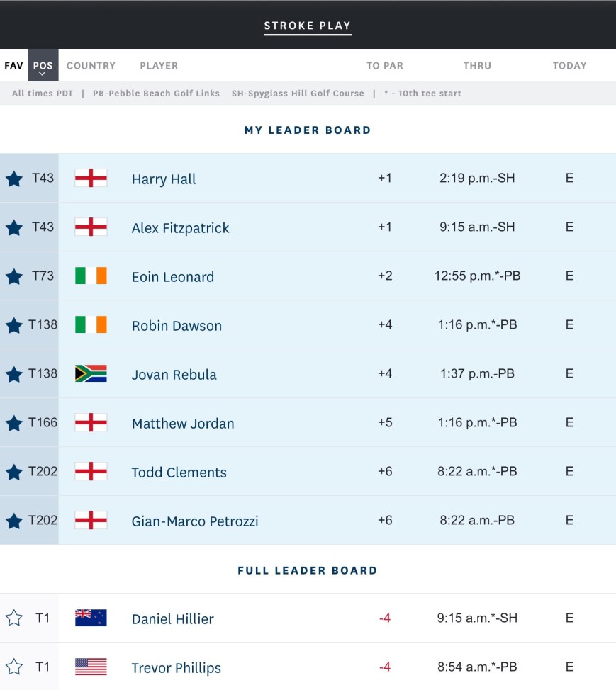Sort by POS column dropdown arrow

point(43,73)
